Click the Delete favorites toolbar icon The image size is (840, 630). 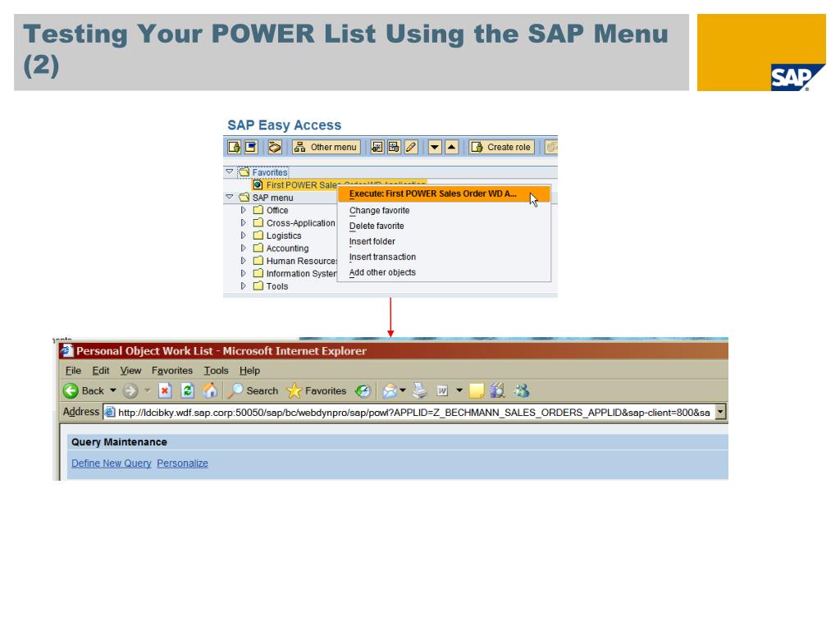(395, 147)
